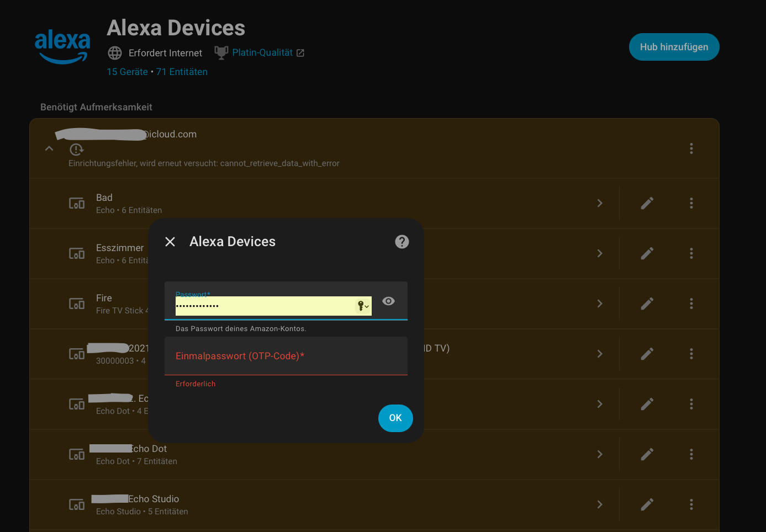
Task: Click the globe icon beside Erfordert Internet
Action: click(115, 53)
